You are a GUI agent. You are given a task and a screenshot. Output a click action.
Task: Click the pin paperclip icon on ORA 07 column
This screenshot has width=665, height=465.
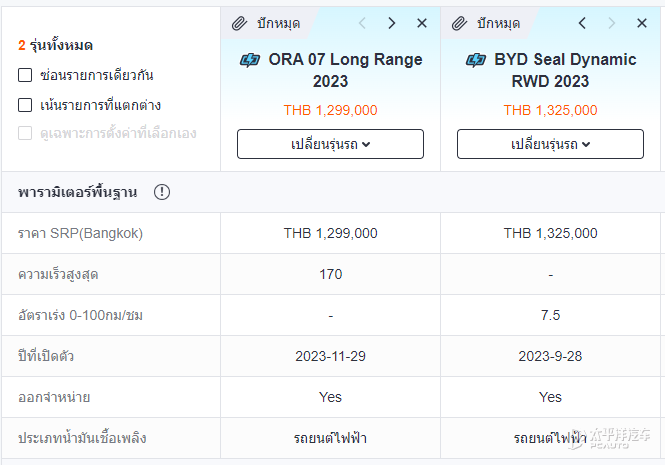pos(238,23)
